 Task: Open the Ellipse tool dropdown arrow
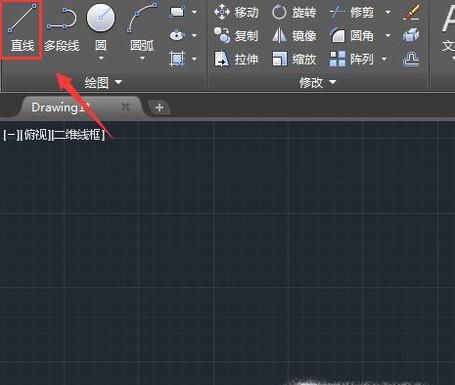pyautogui.click(x=194, y=35)
